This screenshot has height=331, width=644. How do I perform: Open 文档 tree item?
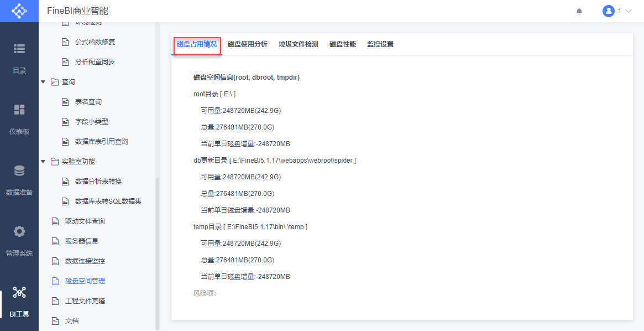(x=72, y=320)
